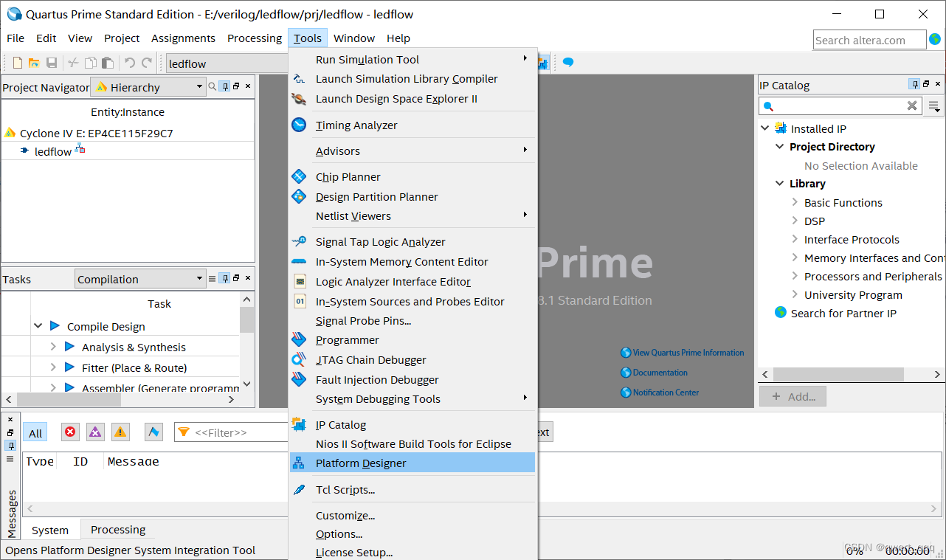Switch to the System messages tab
The image size is (946, 560).
[x=50, y=530]
